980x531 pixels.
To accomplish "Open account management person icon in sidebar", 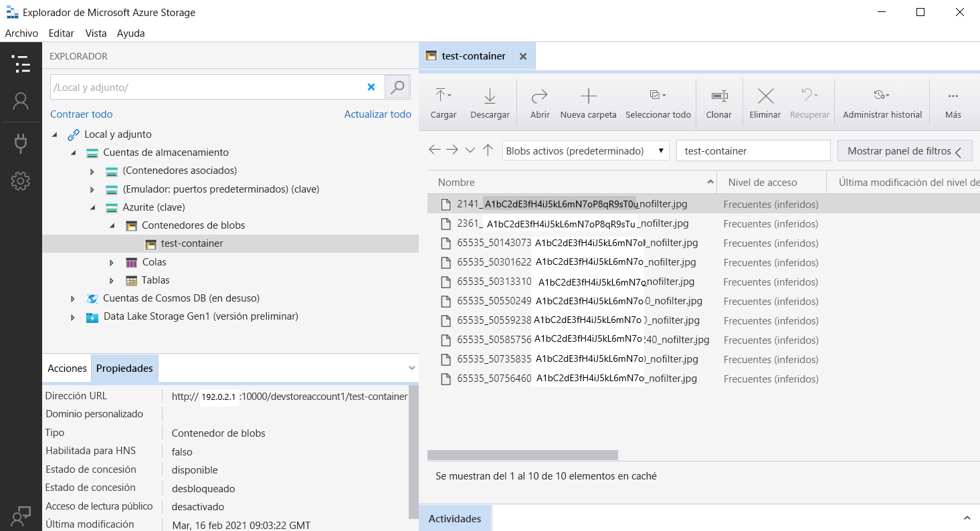I will pyautogui.click(x=21, y=101).
